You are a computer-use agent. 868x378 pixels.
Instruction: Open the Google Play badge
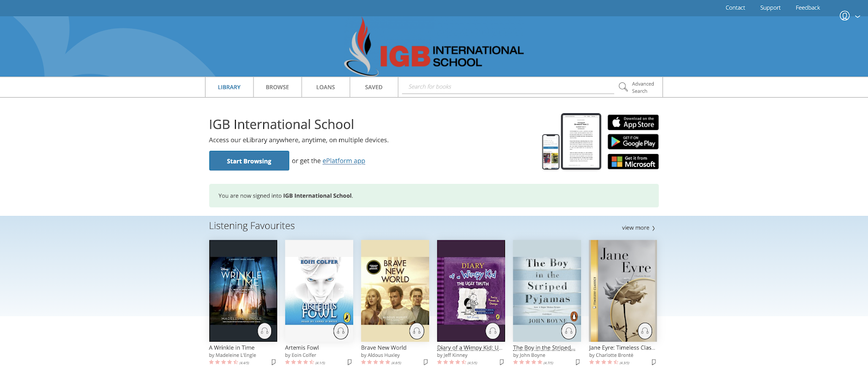coord(633,142)
